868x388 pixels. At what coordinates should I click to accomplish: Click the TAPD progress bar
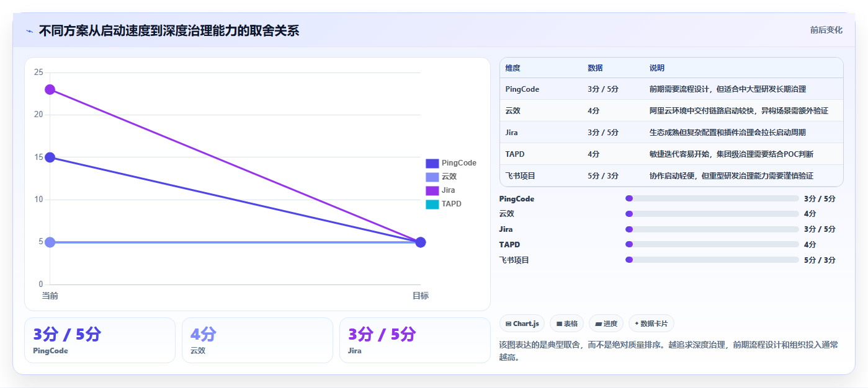(x=712, y=244)
